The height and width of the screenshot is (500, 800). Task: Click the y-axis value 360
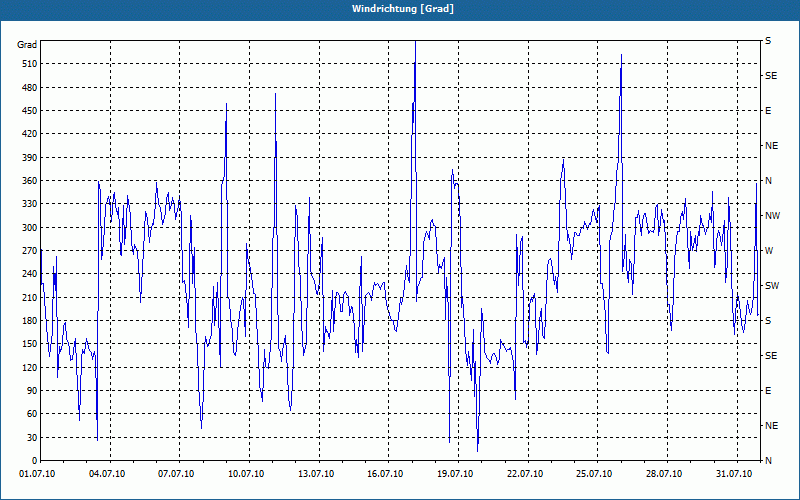31,181
